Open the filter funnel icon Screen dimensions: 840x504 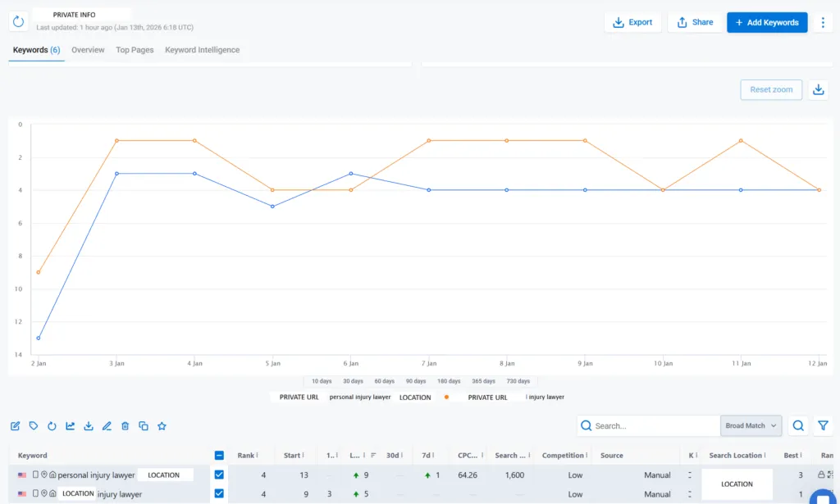click(823, 426)
